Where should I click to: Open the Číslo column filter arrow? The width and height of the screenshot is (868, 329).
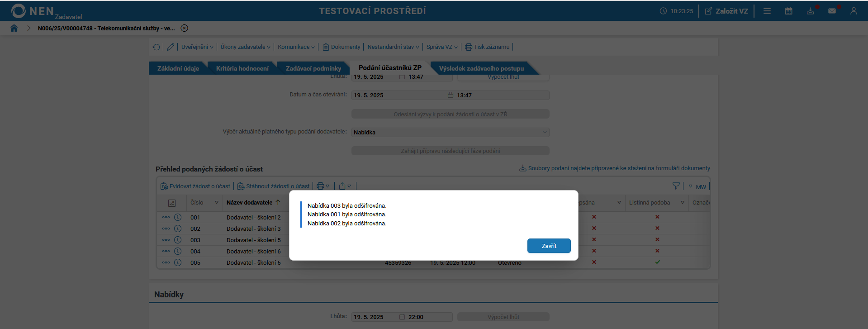217,202
